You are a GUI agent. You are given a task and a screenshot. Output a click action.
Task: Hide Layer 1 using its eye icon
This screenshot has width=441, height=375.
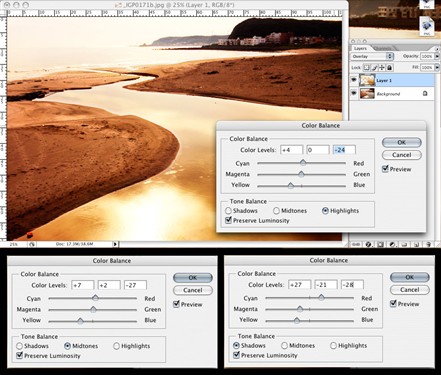[354, 80]
